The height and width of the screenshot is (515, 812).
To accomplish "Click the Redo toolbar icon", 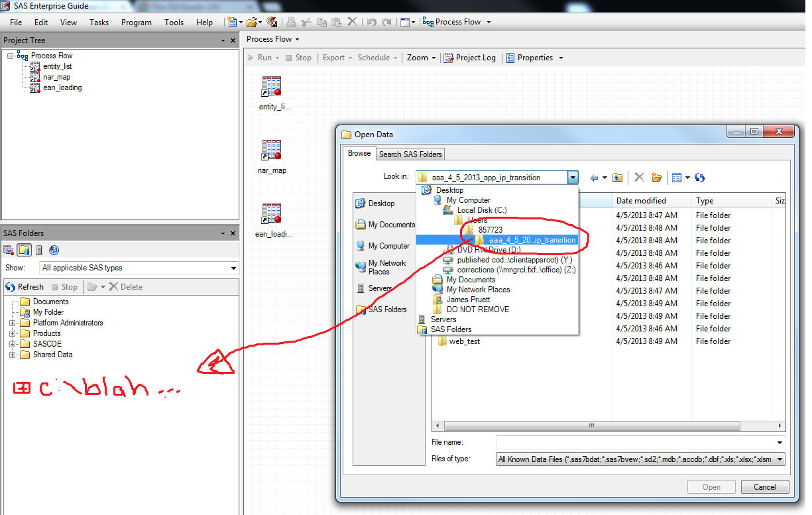I will (x=387, y=22).
